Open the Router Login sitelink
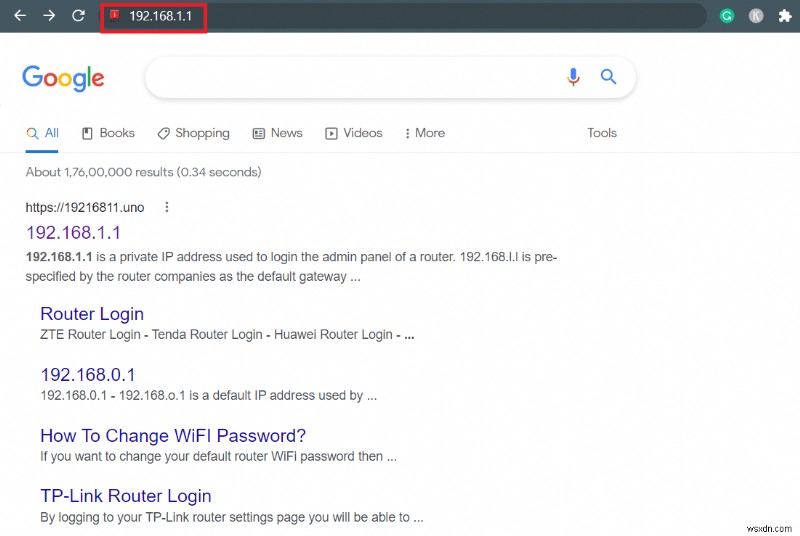 (92, 314)
